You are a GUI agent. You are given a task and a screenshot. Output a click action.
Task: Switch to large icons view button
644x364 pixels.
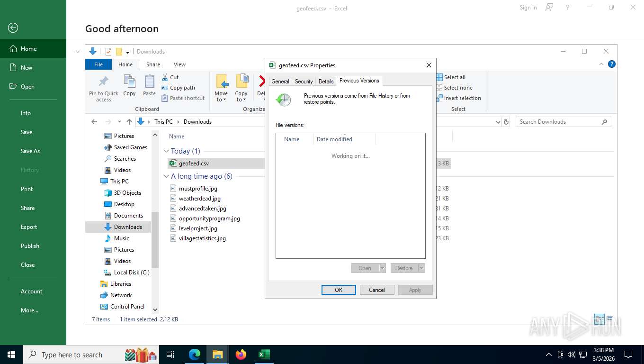[x=610, y=319]
